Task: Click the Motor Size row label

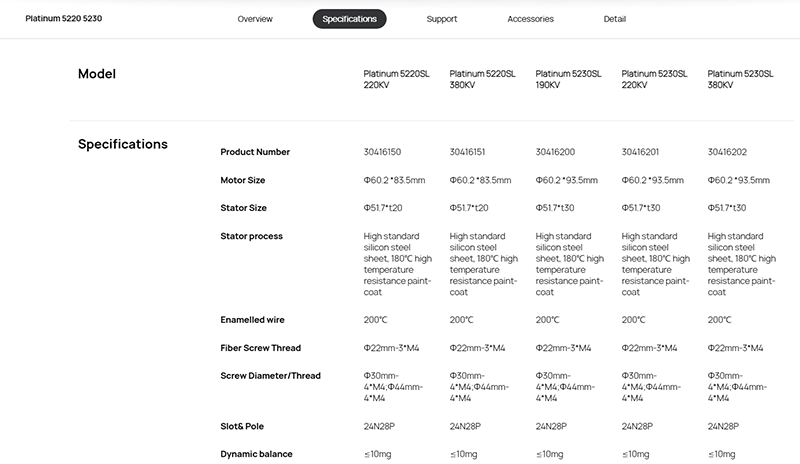Action: 242,180
